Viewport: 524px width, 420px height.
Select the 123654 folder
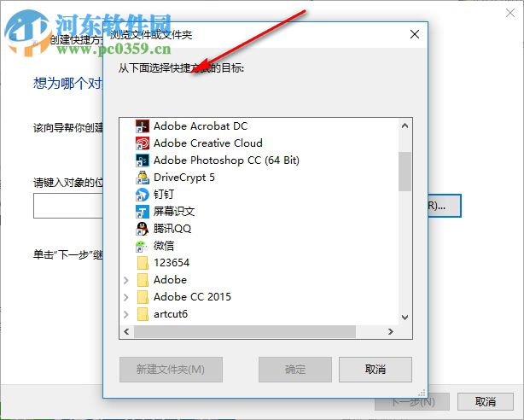[x=163, y=263]
